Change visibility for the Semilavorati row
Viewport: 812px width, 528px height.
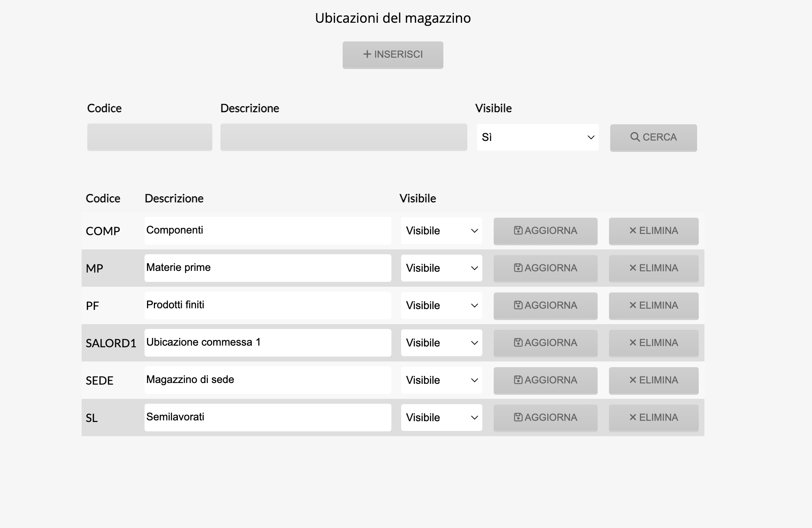point(441,418)
